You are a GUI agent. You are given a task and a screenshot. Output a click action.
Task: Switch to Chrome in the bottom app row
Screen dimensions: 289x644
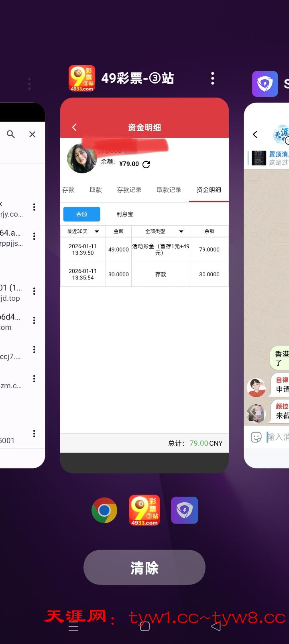[x=104, y=510]
